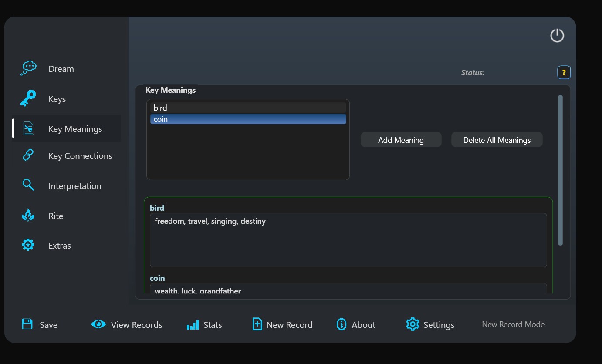
Task: Click the About info icon
Action: pyautogui.click(x=342, y=324)
